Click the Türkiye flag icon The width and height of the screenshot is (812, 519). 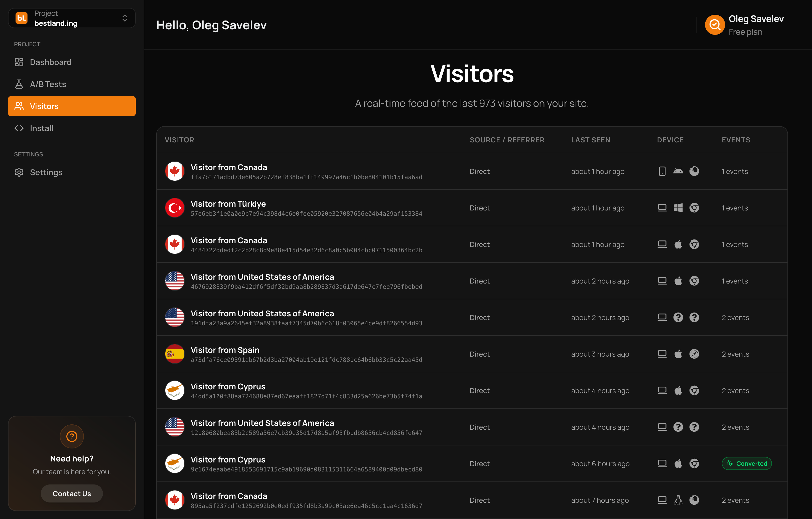(175, 208)
